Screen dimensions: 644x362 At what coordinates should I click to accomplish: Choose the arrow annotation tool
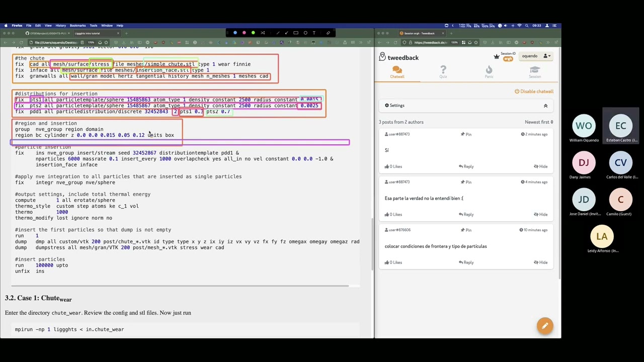287,33
